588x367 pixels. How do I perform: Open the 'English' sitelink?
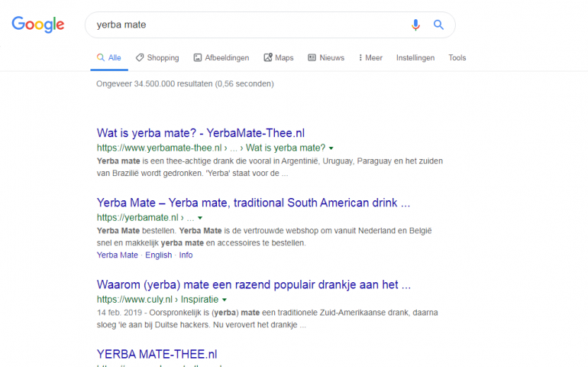159,255
